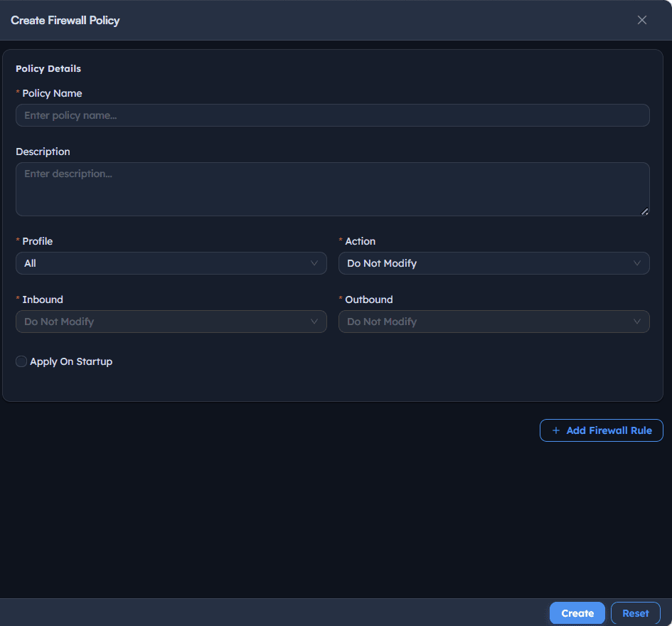Click the Action label
Screen dimensions: 672x626
[x=360, y=241]
